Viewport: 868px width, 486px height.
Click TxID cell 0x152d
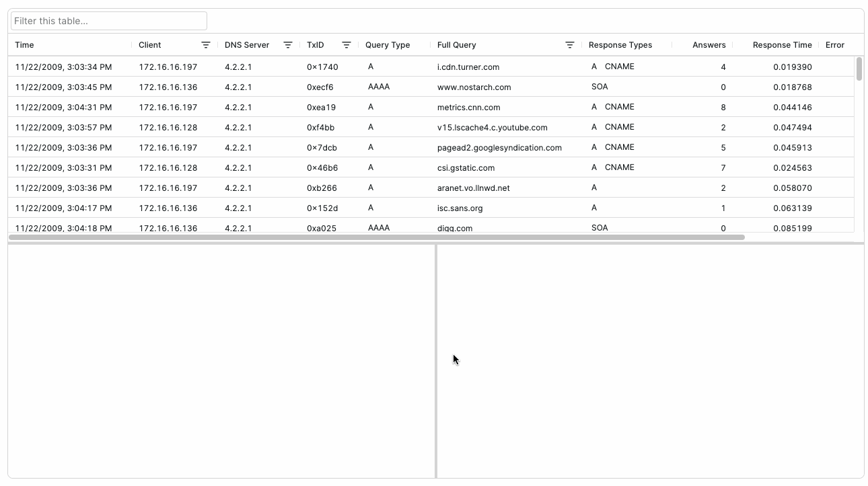[x=322, y=208]
